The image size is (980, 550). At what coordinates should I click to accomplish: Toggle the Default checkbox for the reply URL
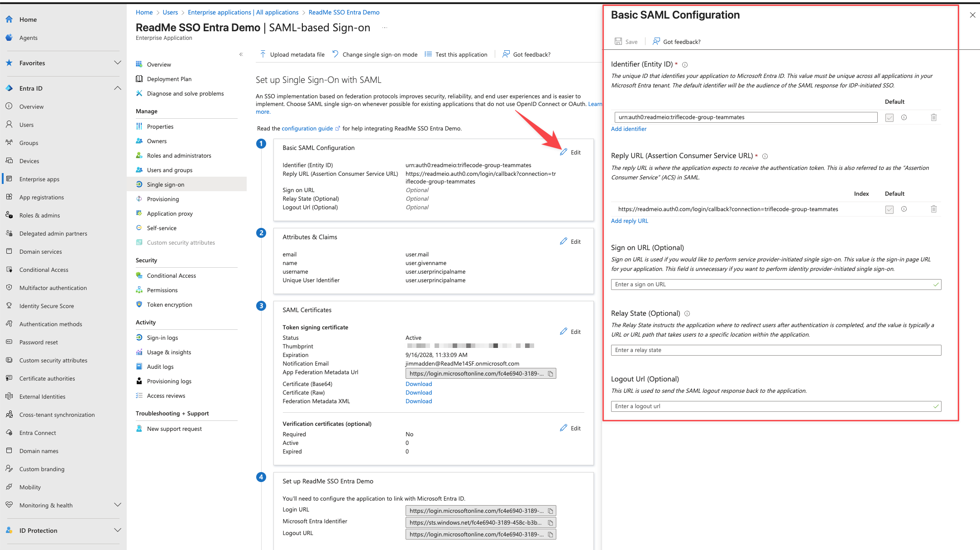(x=889, y=209)
